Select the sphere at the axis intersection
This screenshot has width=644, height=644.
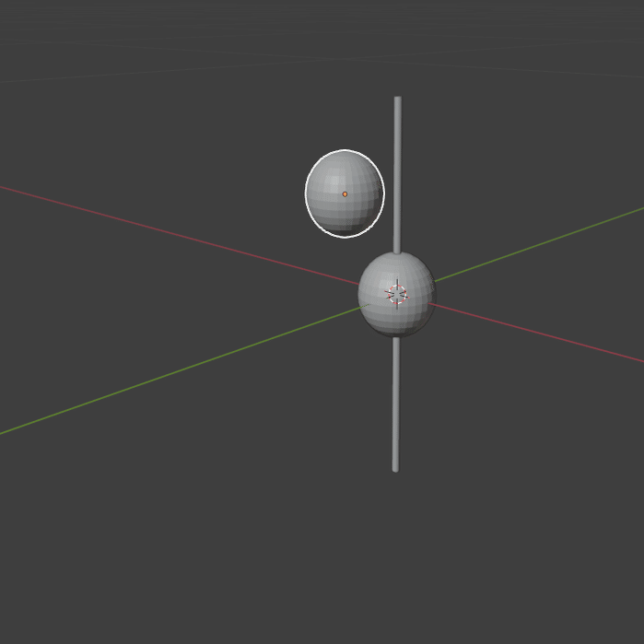(397, 295)
